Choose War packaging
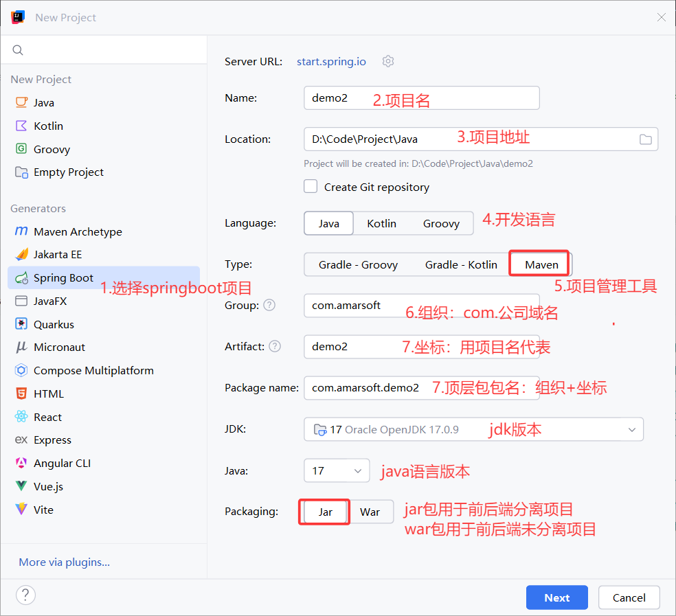This screenshot has height=616, width=676. pyautogui.click(x=370, y=512)
